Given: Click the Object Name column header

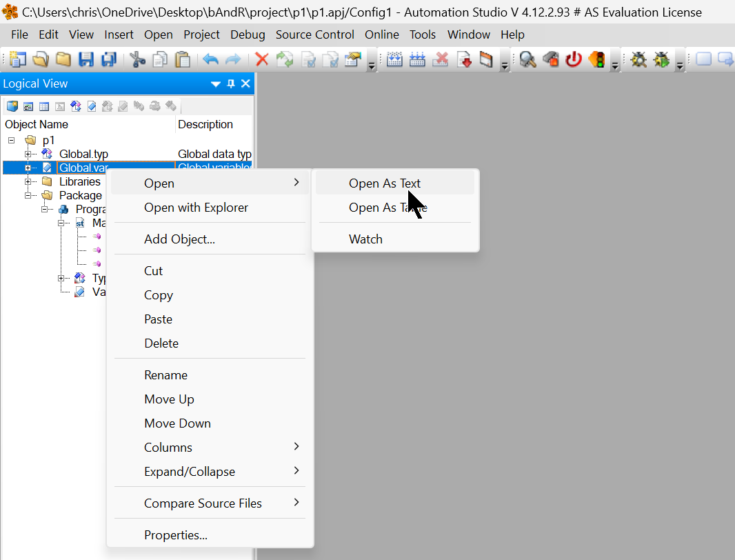Looking at the screenshot, I should (88, 124).
